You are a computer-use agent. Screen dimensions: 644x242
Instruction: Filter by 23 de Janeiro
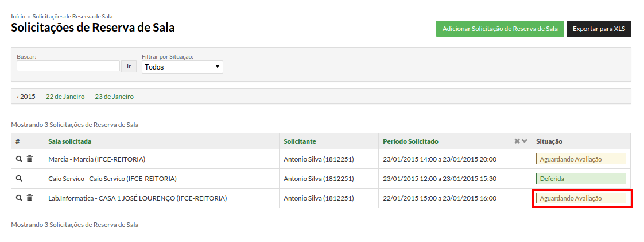[114, 97]
